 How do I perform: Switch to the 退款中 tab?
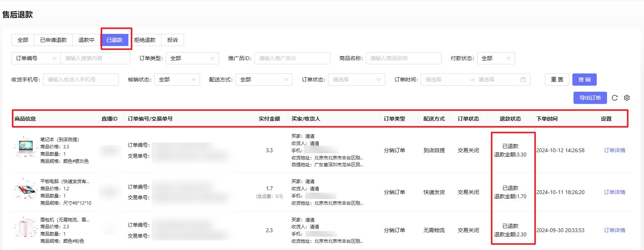87,40
